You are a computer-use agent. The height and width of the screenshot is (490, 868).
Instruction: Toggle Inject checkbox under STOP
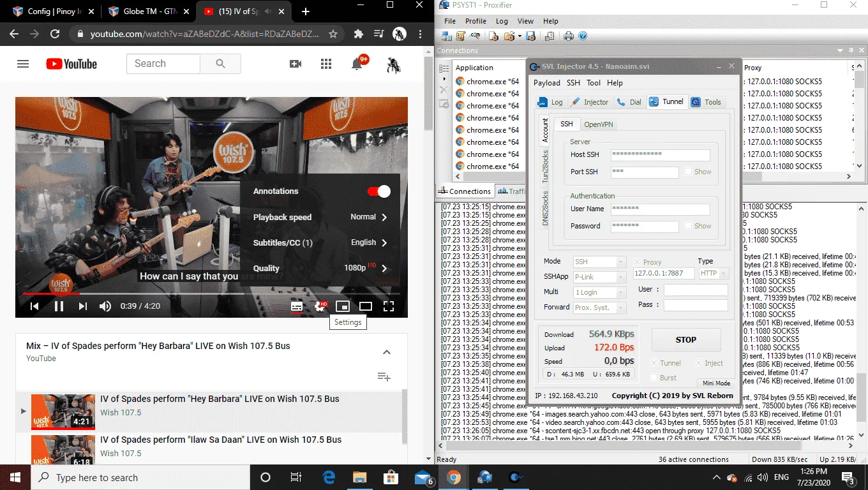(x=698, y=363)
